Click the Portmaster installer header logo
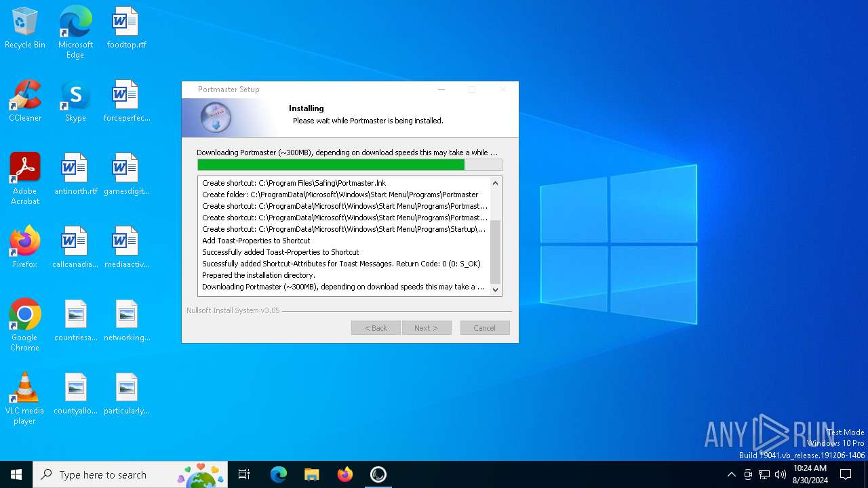The height and width of the screenshot is (488, 868). (216, 118)
